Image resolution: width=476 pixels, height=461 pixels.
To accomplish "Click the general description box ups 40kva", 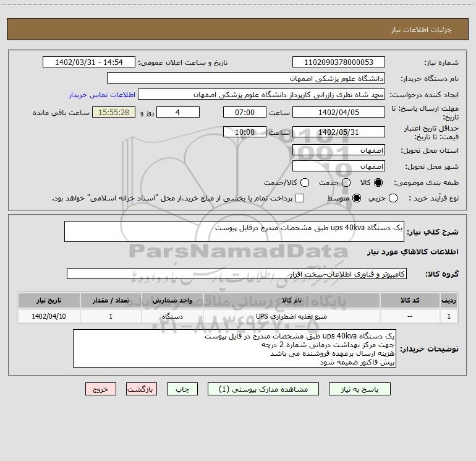I will pyautogui.click(x=234, y=231).
